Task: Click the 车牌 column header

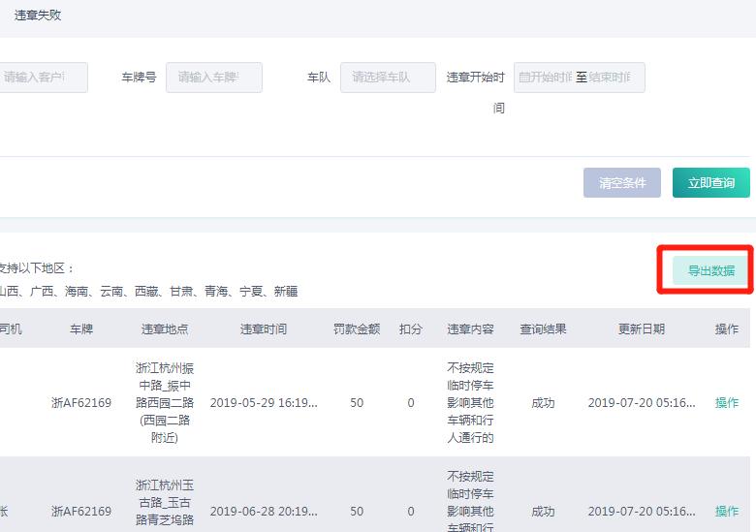Action: pos(81,329)
